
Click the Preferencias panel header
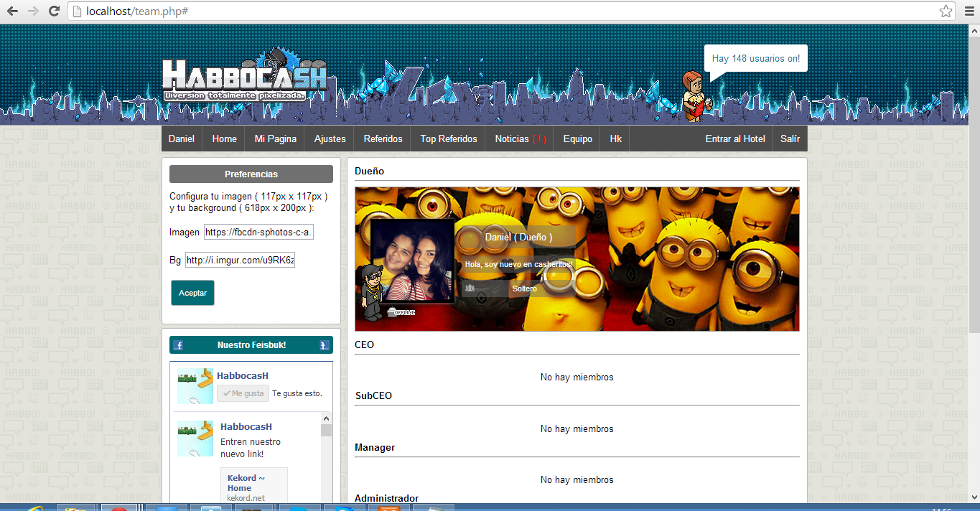coord(251,174)
